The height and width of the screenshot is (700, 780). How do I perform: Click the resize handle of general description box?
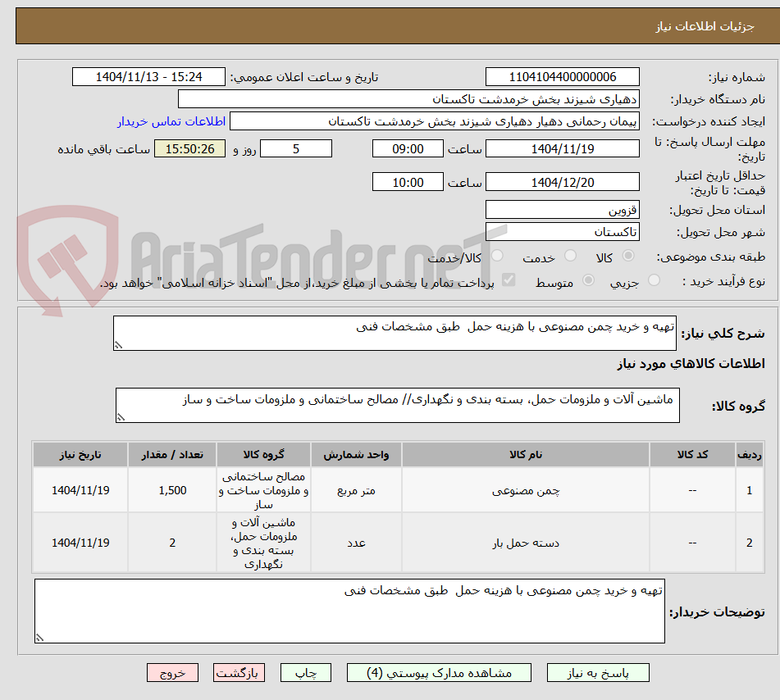point(118,345)
